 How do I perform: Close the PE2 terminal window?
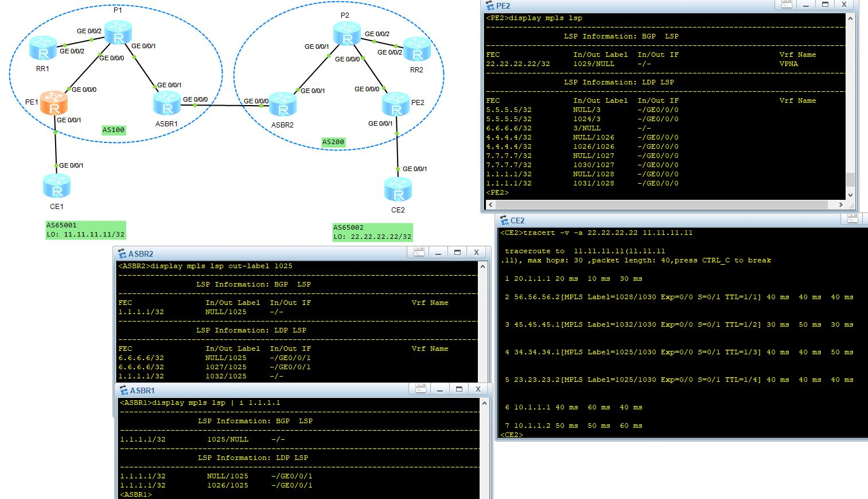click(x=844, y=5)
